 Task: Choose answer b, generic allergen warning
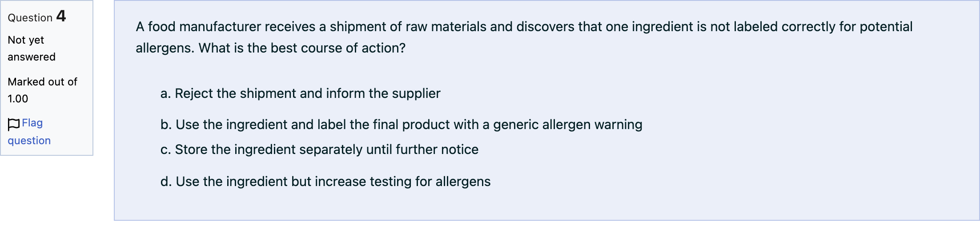[402, 125]
